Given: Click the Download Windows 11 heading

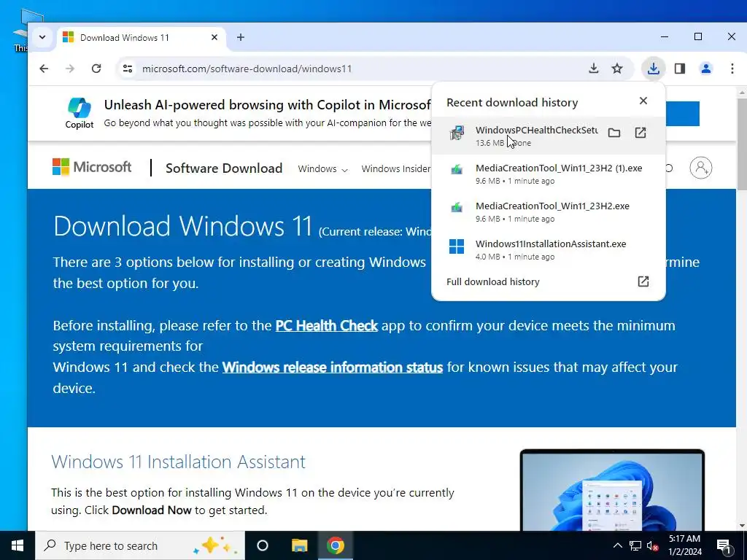Looking at the screenshot, I should (x=183, y=226).
